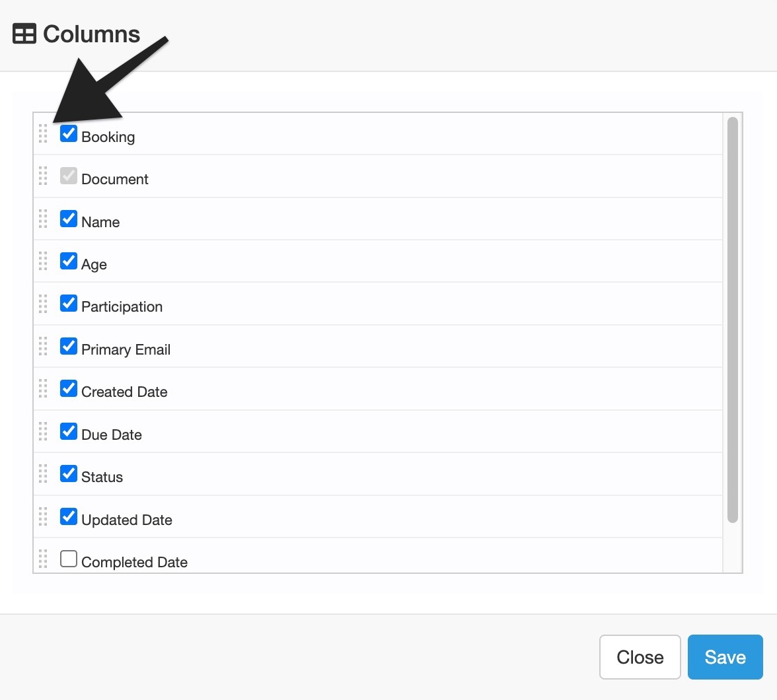Image resolution: width=777 pixels, height=700 pixels.
Task: Click the Completed Date label text
Action: click(x=134, y=562)
